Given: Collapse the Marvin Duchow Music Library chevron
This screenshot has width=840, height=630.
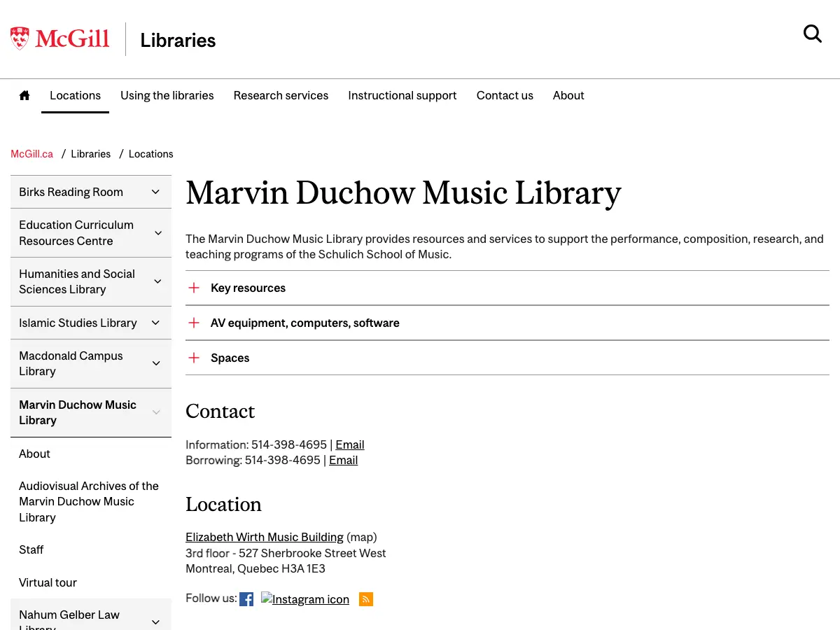Looking at the screenshot, I should [156, 412].
